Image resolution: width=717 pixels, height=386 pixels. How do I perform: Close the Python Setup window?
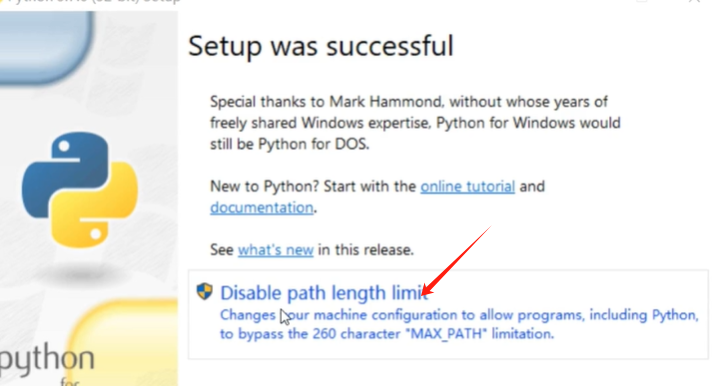coord(695,1)
